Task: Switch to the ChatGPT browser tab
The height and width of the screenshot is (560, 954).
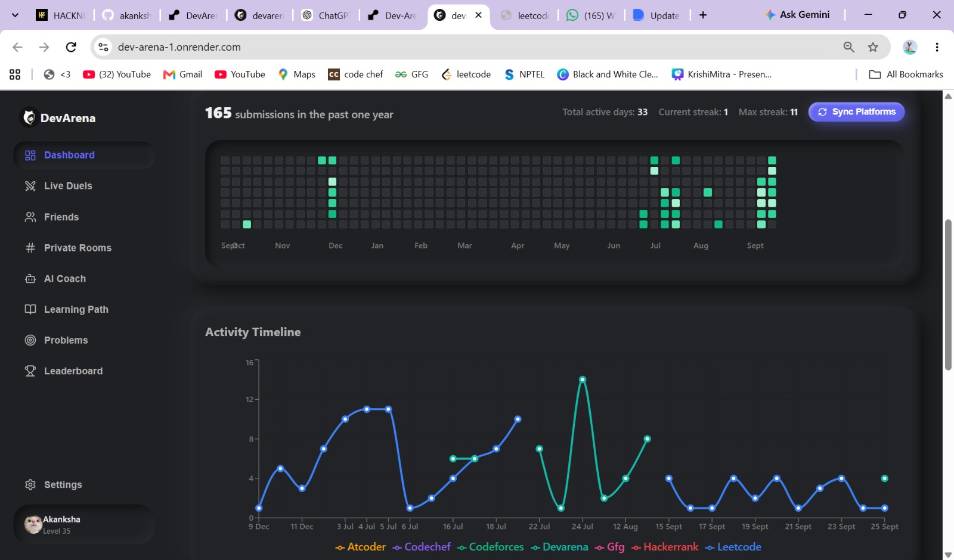Action: pyautogui.click(x=326, y=15)
